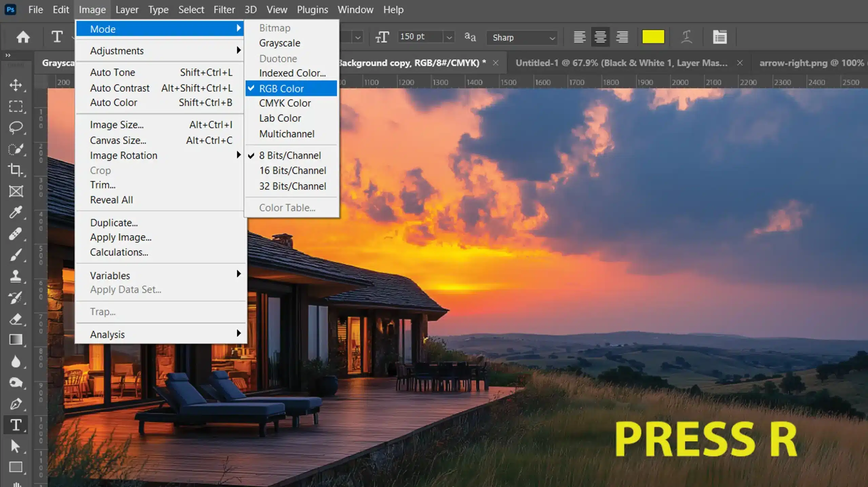Expand the collapsed toolbar double chevron
Screen dimensions: 868x487
tap(8, 55)
